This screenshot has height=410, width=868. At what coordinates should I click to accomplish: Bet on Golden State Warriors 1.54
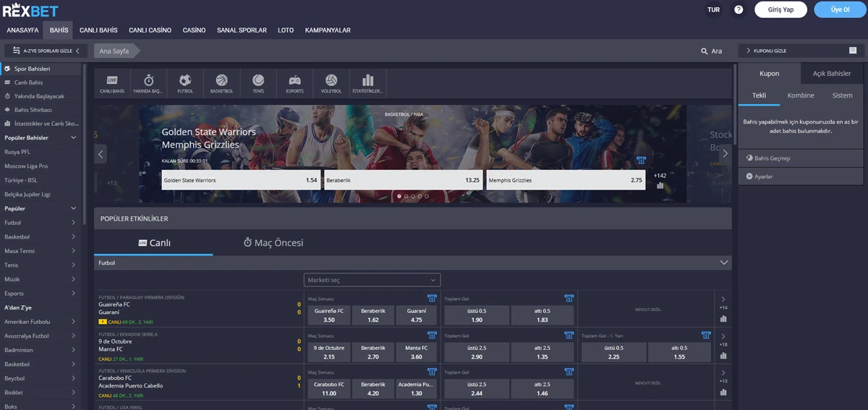pyautogui.click(x=241, y=180)
